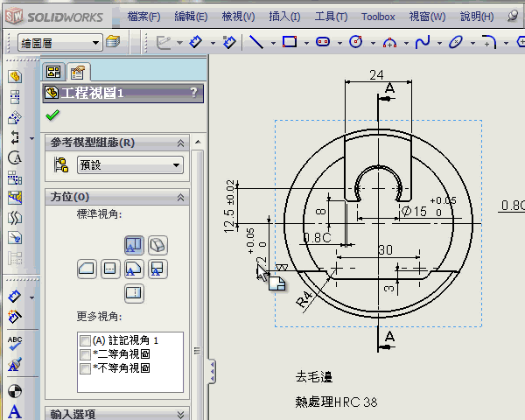Open the 檔案(F) menu
Image resolution: width=525 pixels, height=420 pixels.
point(144,16)
